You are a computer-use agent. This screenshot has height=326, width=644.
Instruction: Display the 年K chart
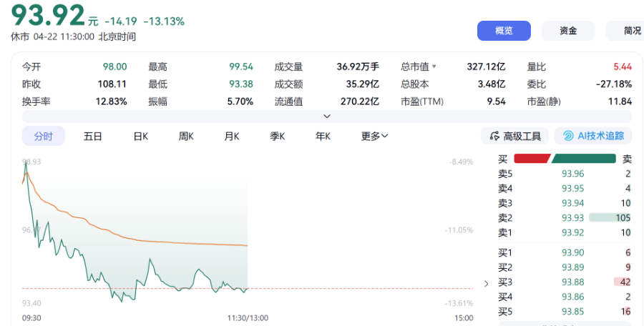tap(323, 136)
